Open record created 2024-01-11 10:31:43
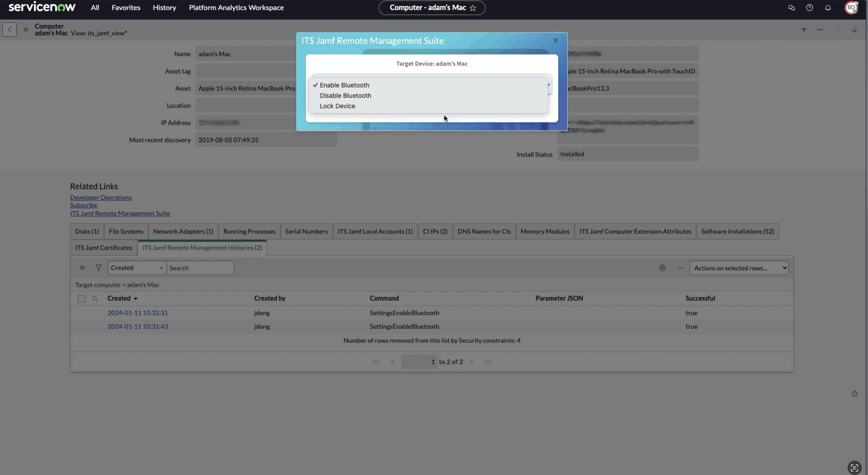868x475 pixels. pos(137,327)
